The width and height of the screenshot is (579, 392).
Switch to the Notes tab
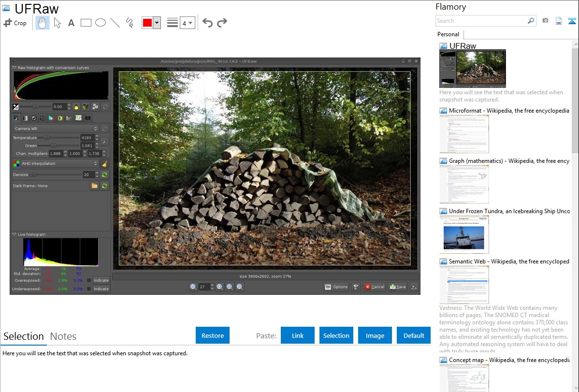pos(63,336)
